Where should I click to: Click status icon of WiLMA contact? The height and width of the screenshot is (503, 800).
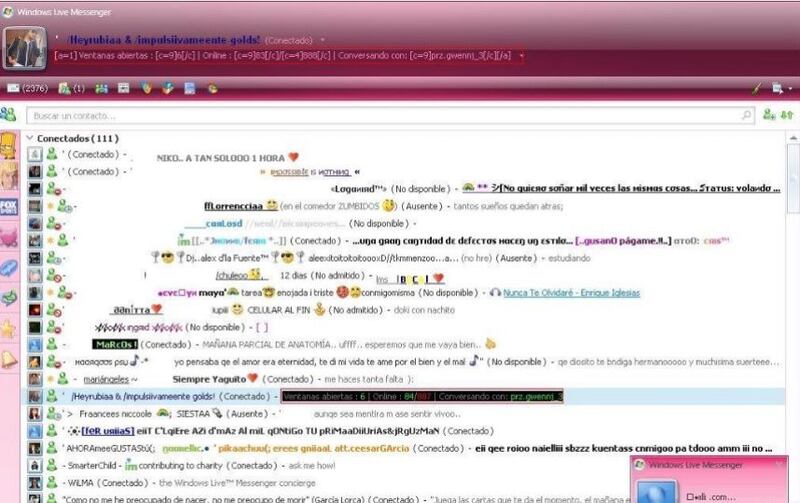[52, 483]
